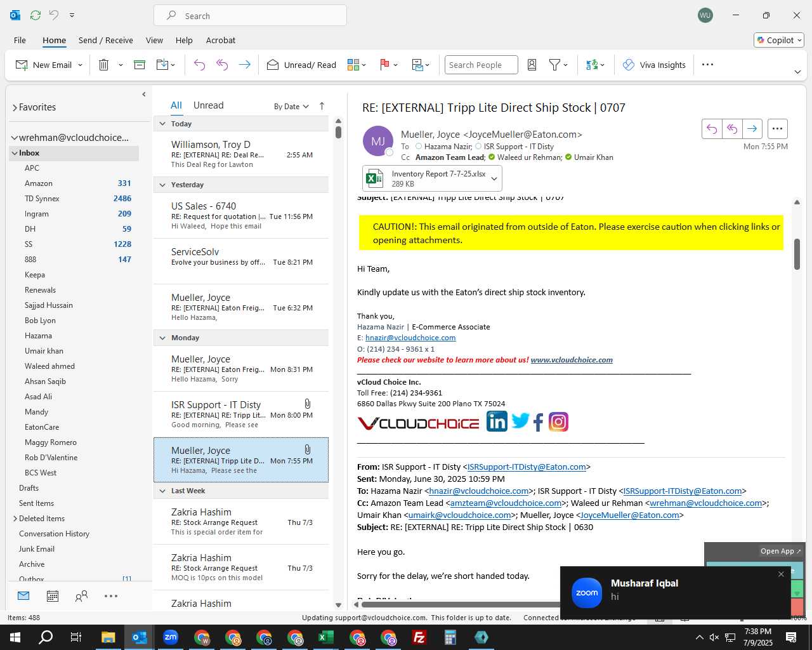Viewport: 812px width, 650px height.
Task: Open the New Email dropdown arrow
Action: (x=80, y=65)
